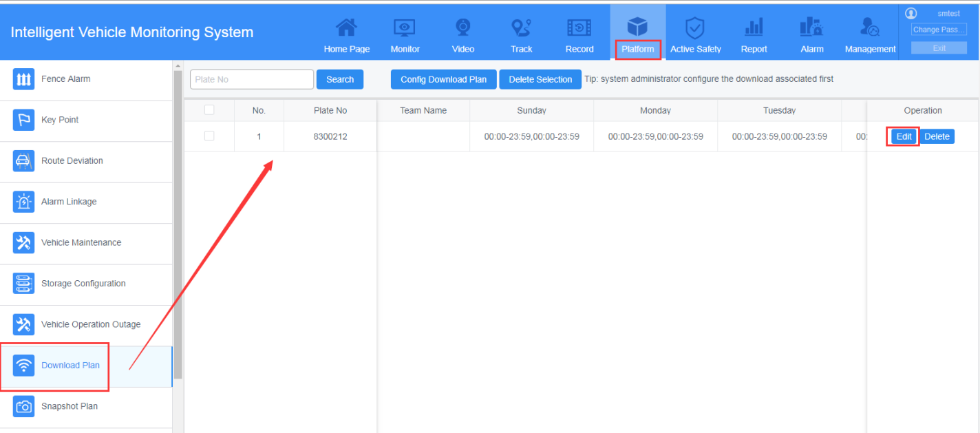Select the Track map-pin icon
Screen dimensions: 980x433
522,28
